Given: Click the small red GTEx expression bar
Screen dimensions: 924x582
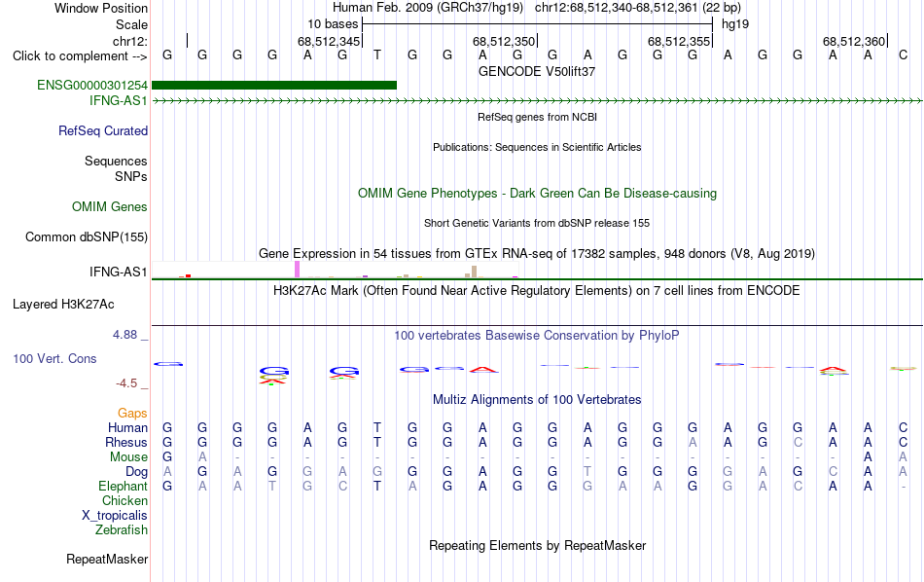Looking at the screenshot, I should (x=188, y=276).
